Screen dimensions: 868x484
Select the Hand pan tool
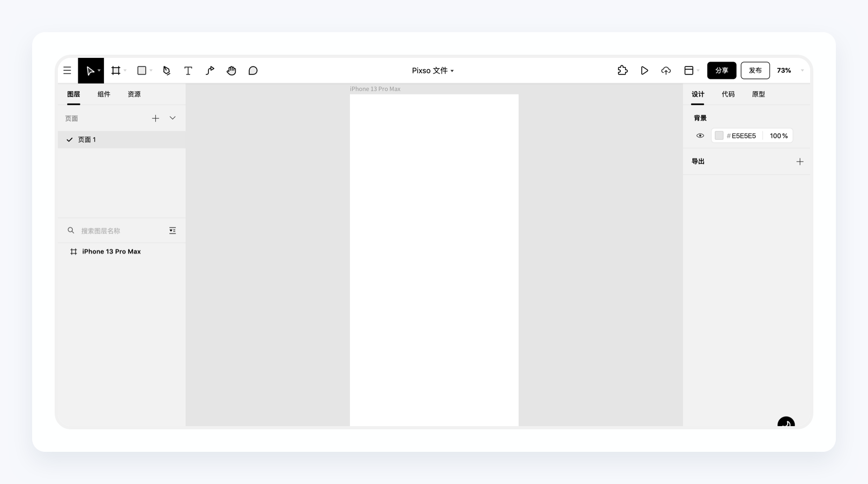click(231, 71)
